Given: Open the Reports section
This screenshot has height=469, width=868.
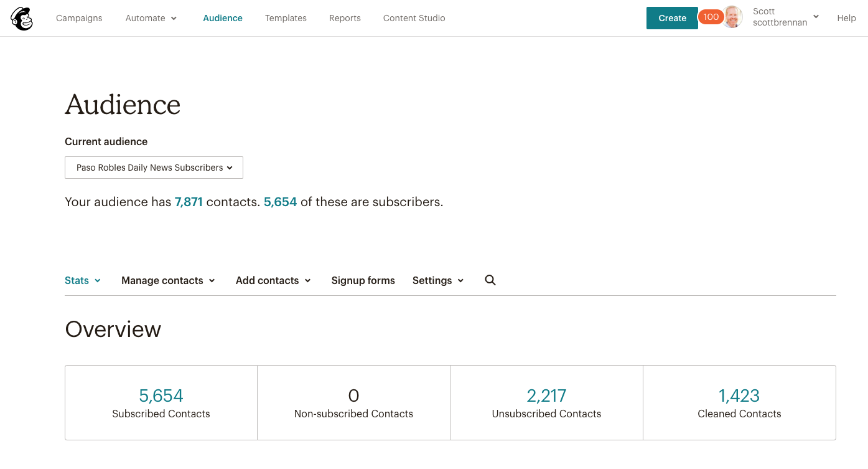Looking at the screenshot, I should point(345,18).
